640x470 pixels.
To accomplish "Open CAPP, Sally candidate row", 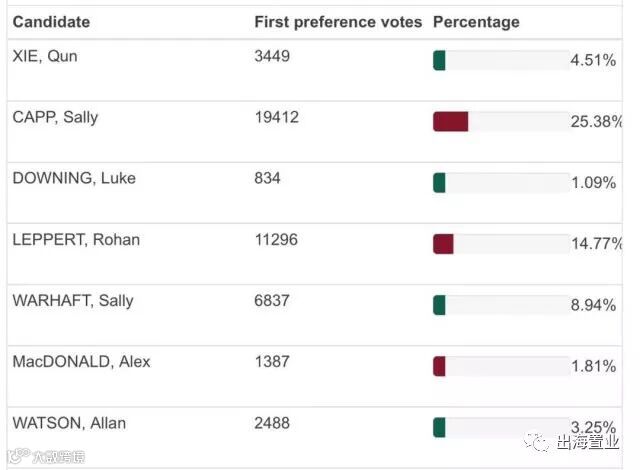I will (x=55, y=117).
